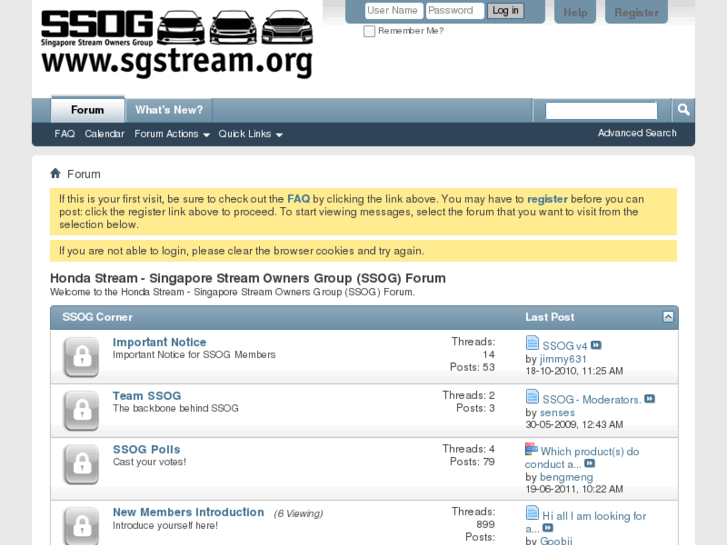Click the Forum breadcrumb text
Screen dimensions: 727x545
84,174
